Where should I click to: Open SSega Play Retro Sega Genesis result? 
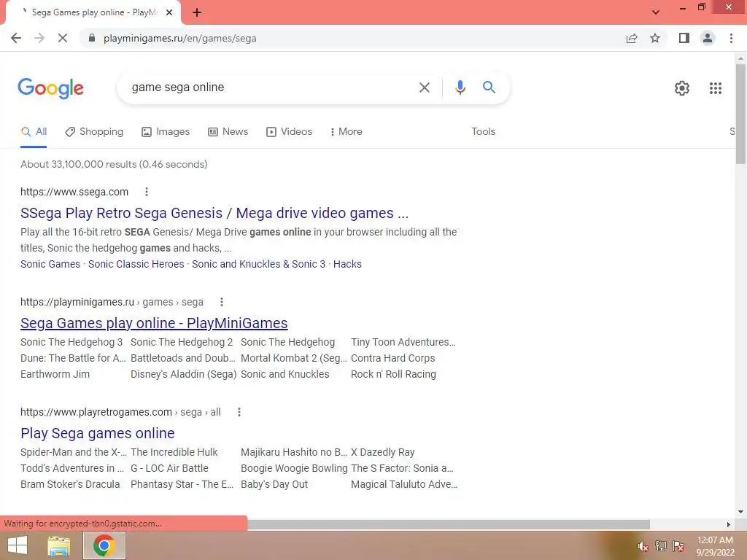[x=214, y=213]
